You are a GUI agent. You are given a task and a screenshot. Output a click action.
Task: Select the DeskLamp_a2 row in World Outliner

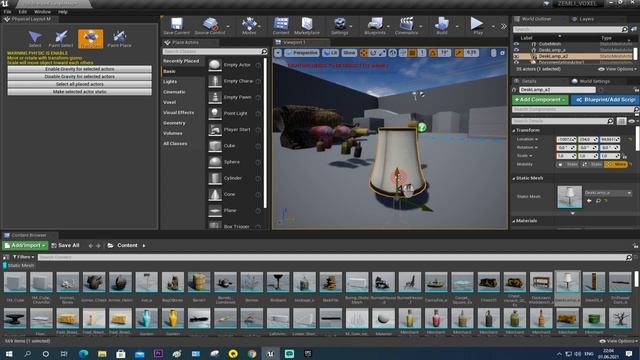[573, 56]
